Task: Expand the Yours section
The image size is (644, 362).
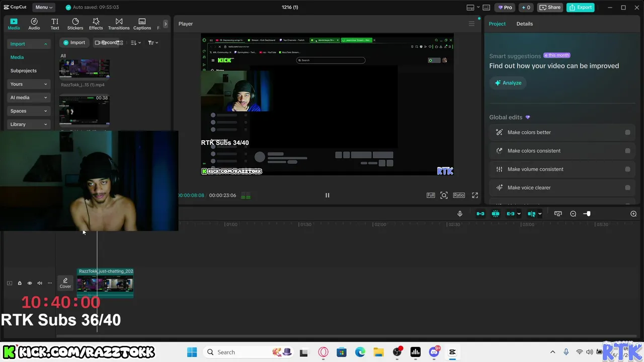Action: click(29, 84)
